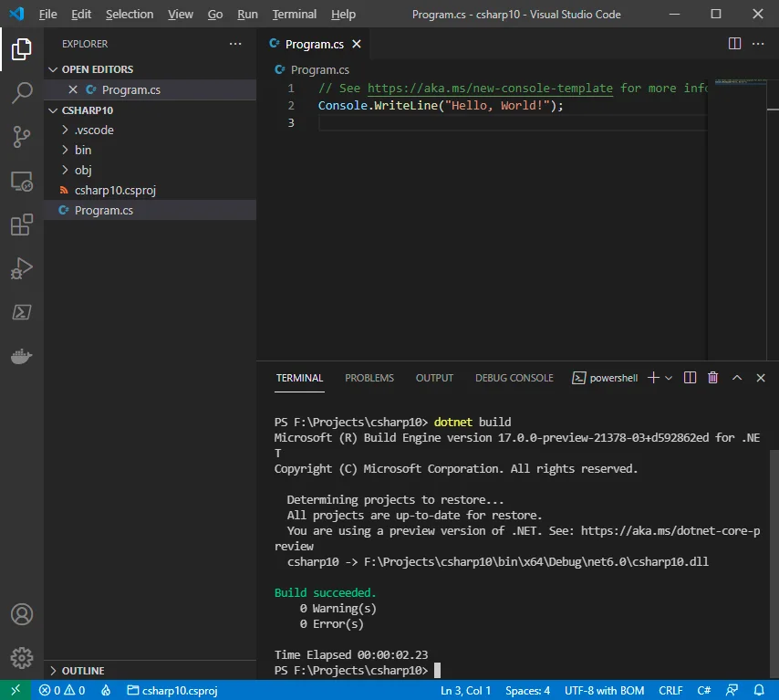Open notifications bell in status bar
This screenshot has height=700, width=779.
point(760,690)
